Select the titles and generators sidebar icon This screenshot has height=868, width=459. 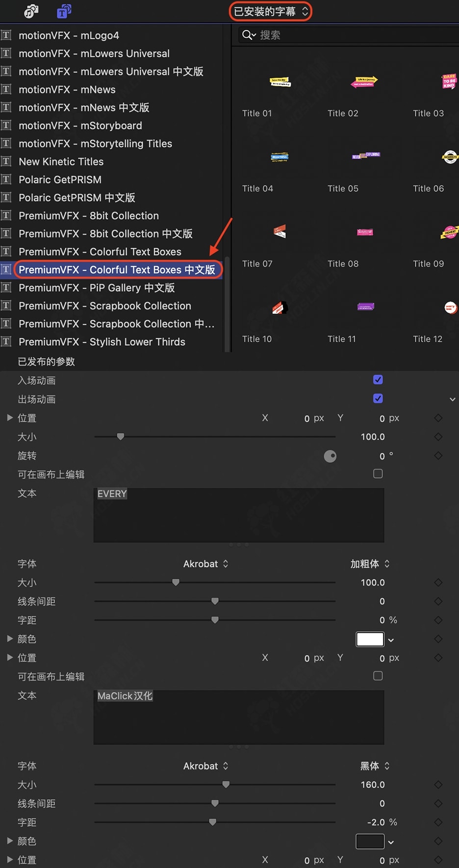(x=64, y=11)
